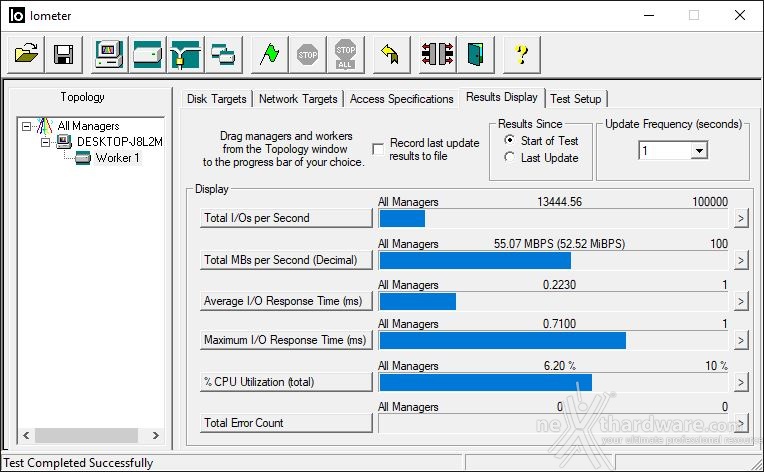
Task: Click the CPU Utilization progress bar
Action: coord(553,382)
